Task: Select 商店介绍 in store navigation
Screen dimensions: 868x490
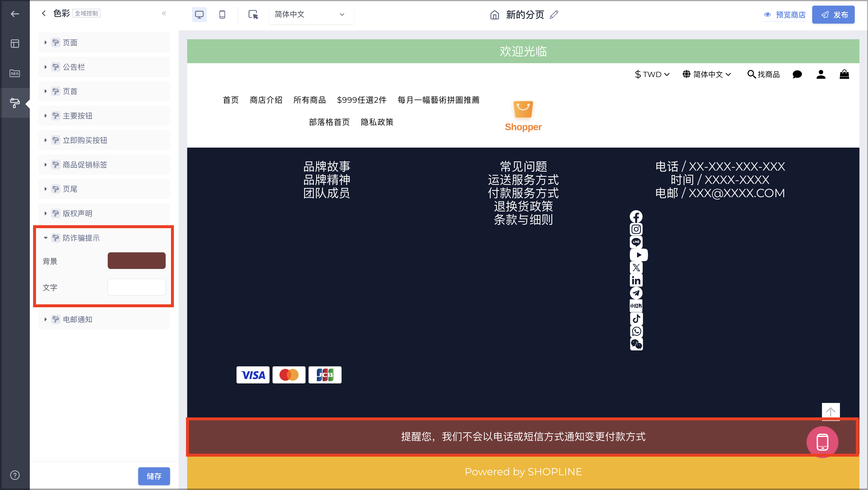Action: 266,100
